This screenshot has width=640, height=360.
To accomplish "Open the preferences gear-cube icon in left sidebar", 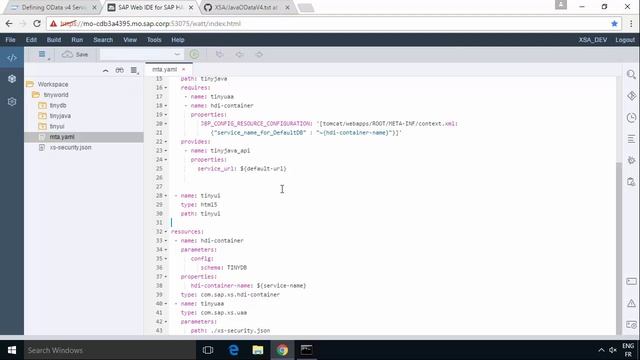I will point(12,102).
